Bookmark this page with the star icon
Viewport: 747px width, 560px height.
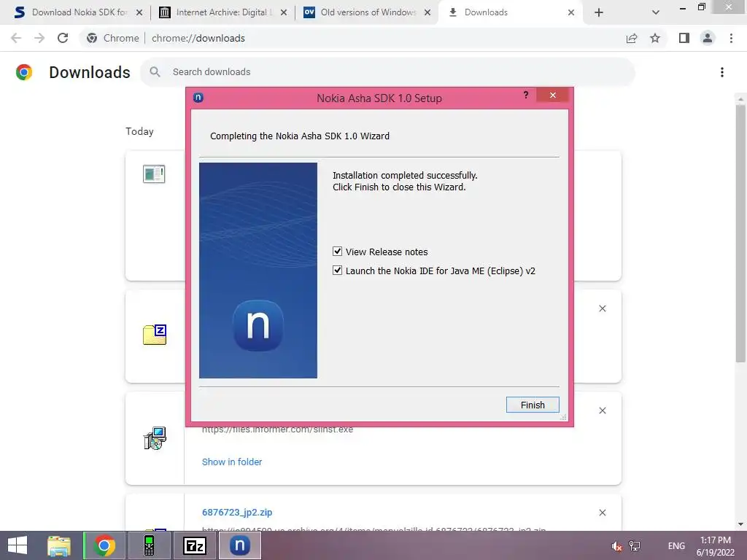click(655, 38)
